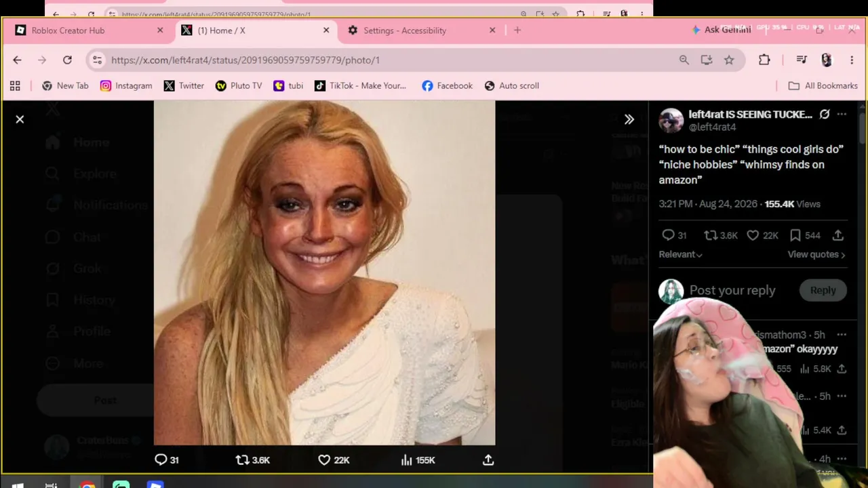Close the Roblox Creator Hub tab

point(160,30)
